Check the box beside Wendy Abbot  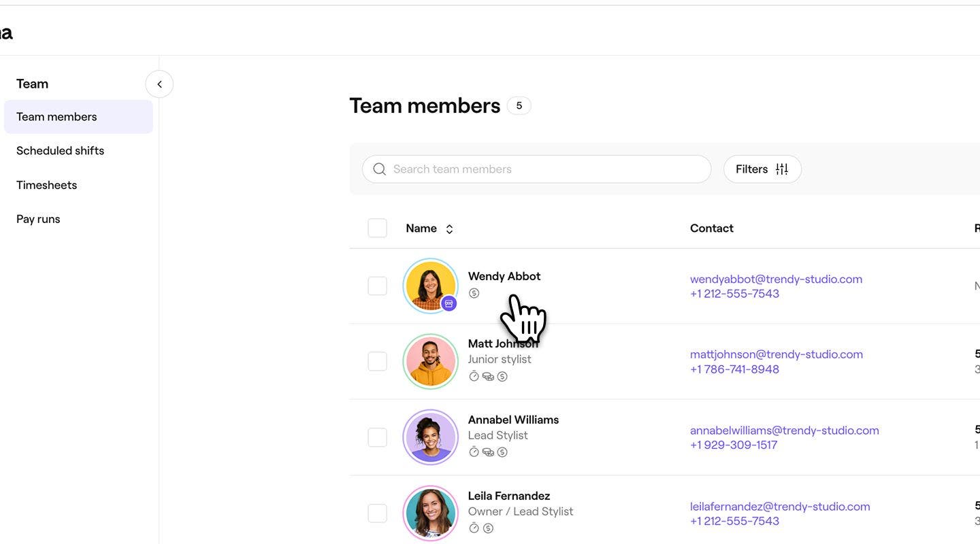pos(377,286)
